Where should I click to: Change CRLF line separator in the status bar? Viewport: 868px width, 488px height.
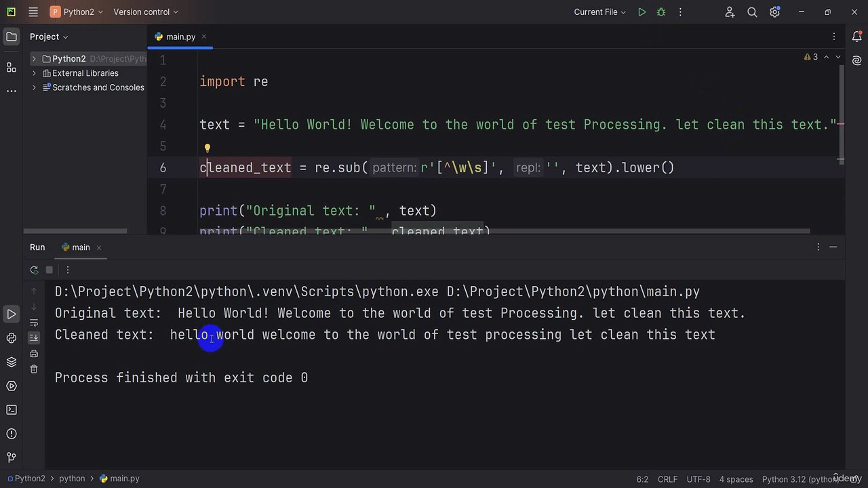[667, 479]
